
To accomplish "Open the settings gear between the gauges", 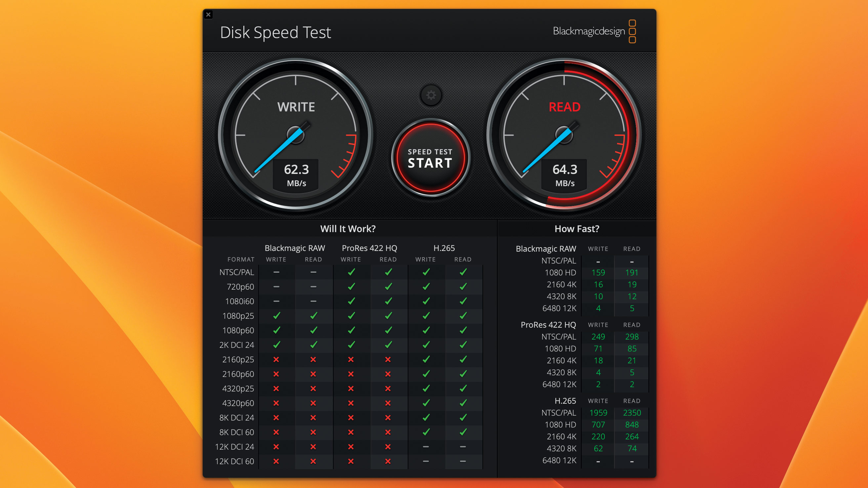I will pyautogui.click(x=431, y=96).
